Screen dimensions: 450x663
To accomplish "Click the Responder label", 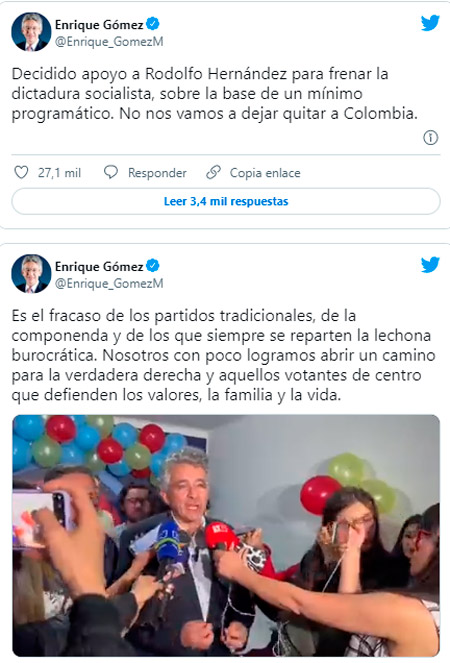I will pyautogui.click(x=157, y=173).
